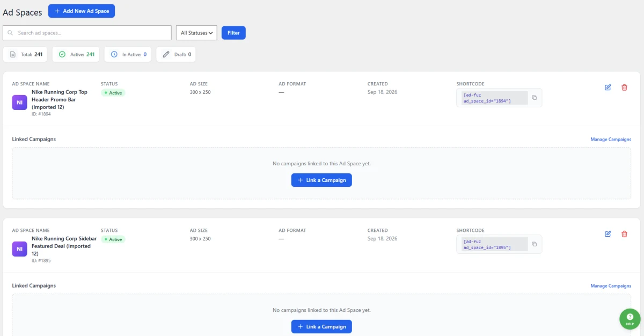Click the 'ID: #1895' label
Image resolution: width=644 pixels, height=336 pixels.
tap(41, 260)
